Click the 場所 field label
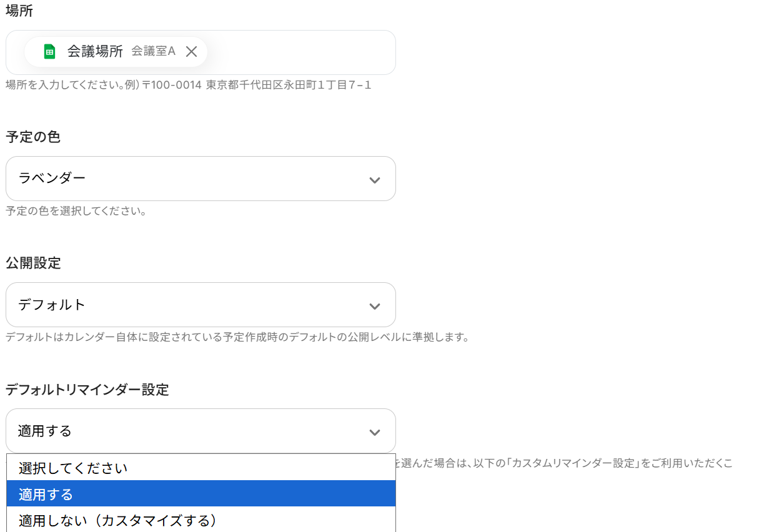The image size is (764, 532). click(x=19, y=11)
